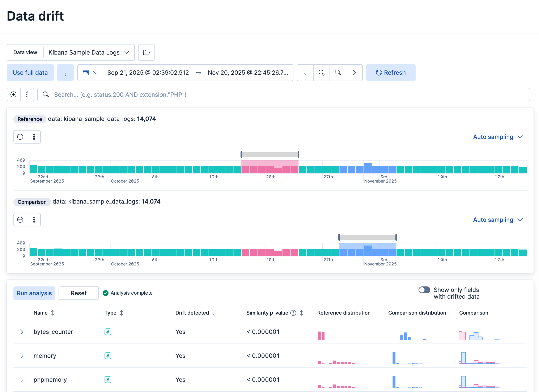Sort by Drift detected descending arrow
This screenshot has width=539, height=392.
(214, 313)
